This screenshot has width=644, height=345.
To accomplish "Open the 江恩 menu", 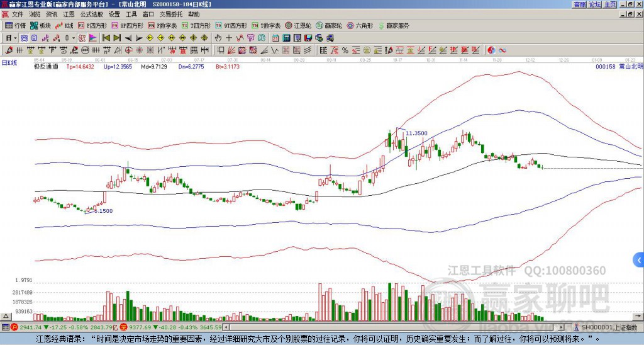I will pos(69,14).
